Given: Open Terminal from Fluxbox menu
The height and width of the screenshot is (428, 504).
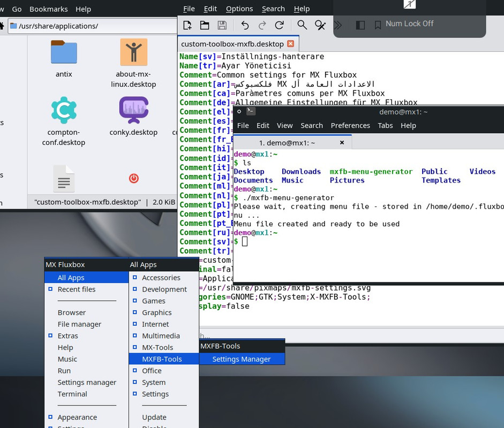Looking at the screenshot, I should [x=86, y=394].
